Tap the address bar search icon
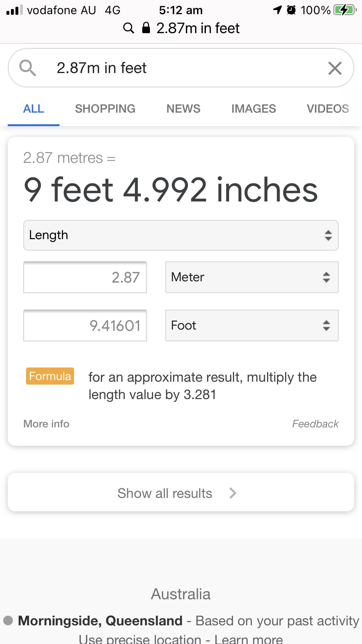The image size is (362, 644). [128, 28]
